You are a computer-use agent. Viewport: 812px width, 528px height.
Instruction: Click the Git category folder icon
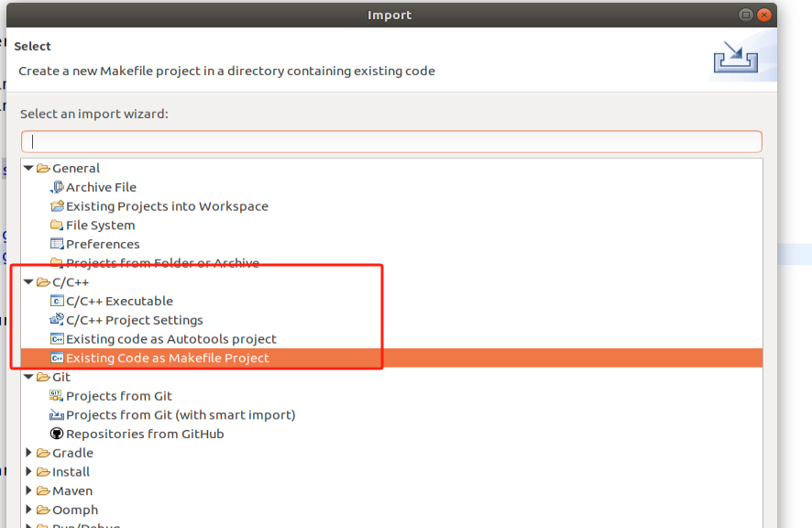(43, 378)
